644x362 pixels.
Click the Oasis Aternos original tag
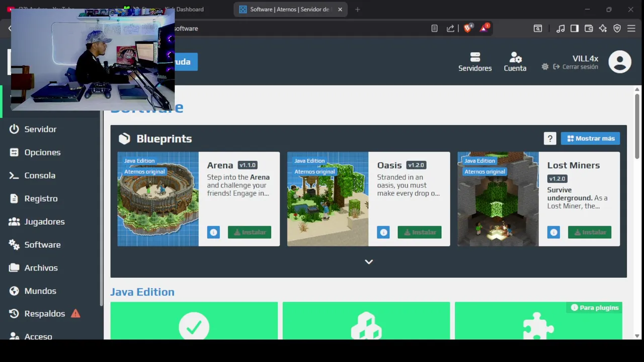[314, 172]
